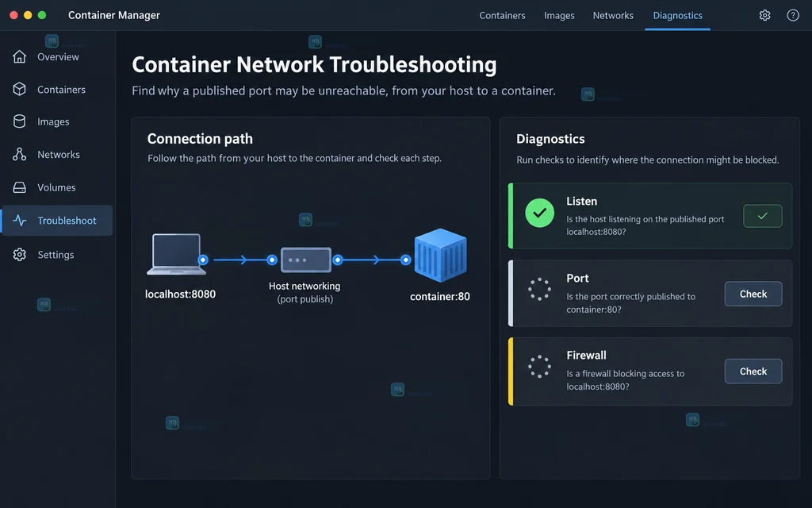Click the green Listen passed status icon

coord(539,213)
